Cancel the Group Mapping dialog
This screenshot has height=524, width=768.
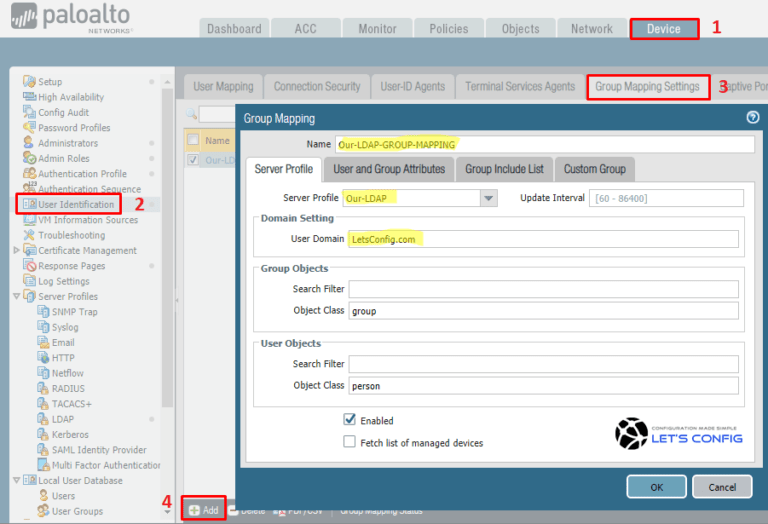[x=722, y=487]
